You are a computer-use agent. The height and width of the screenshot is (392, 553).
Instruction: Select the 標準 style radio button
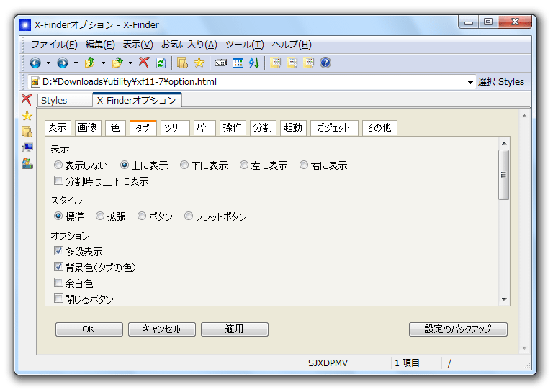coord(58,216)
